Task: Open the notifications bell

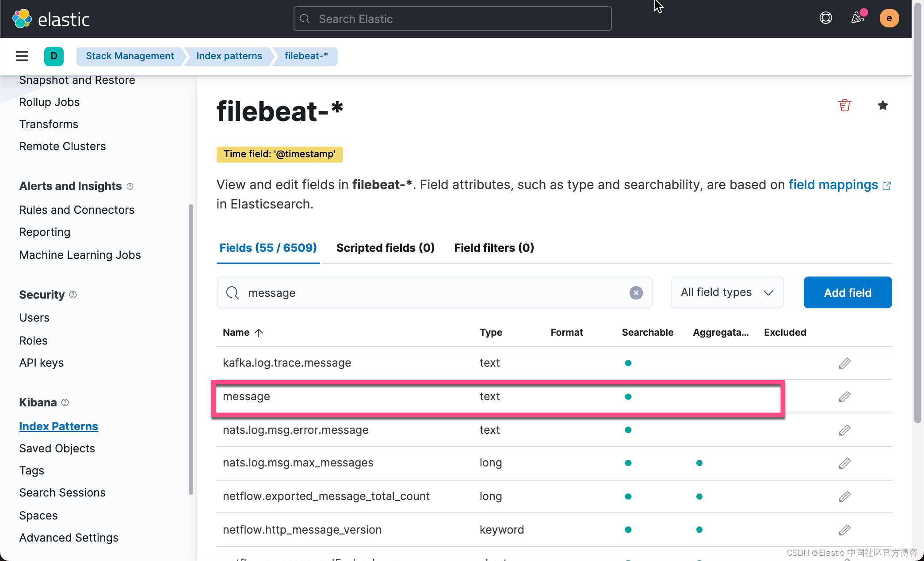Action: [857, 19]
